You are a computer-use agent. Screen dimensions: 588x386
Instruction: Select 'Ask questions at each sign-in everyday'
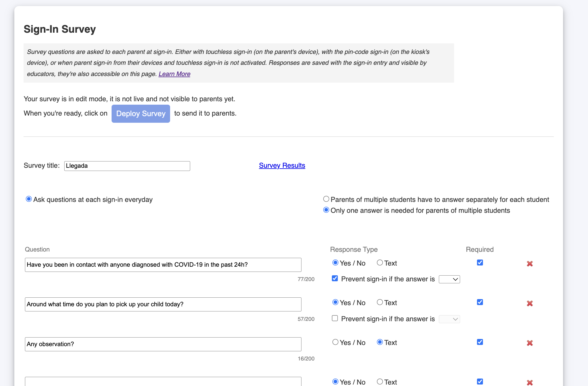point(29,199)
